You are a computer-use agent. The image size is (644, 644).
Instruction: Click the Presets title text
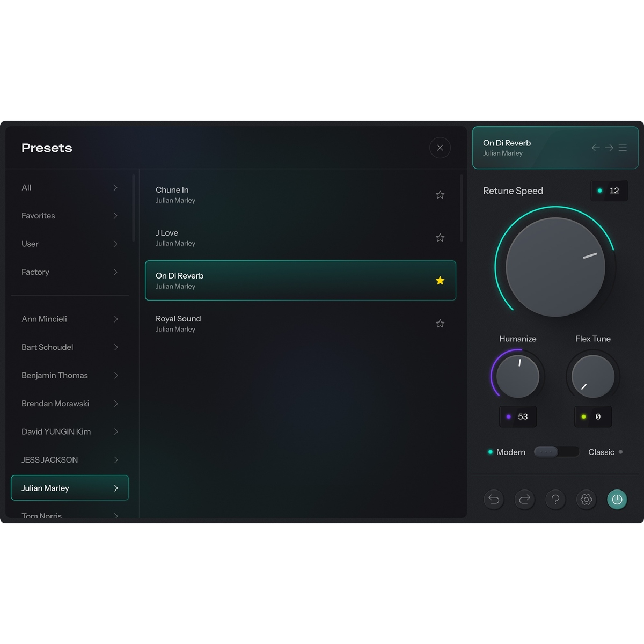(47, 148)
